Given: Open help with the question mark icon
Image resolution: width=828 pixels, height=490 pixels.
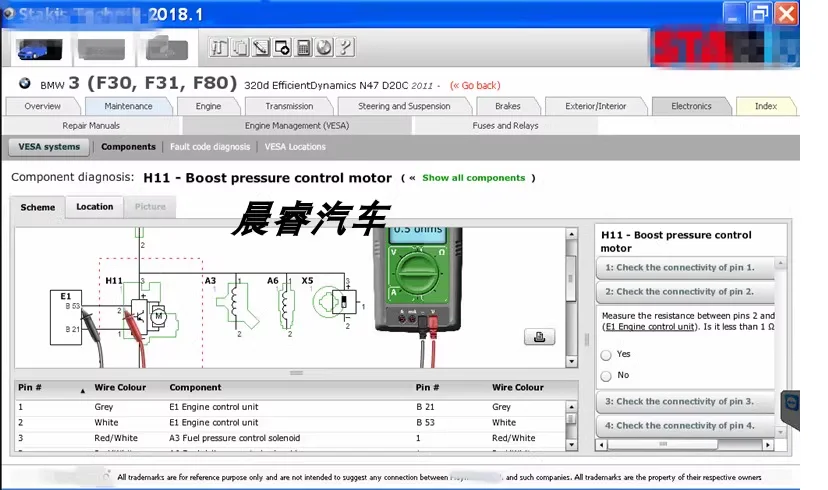Looking at the screenshot, I should [345, 47].
